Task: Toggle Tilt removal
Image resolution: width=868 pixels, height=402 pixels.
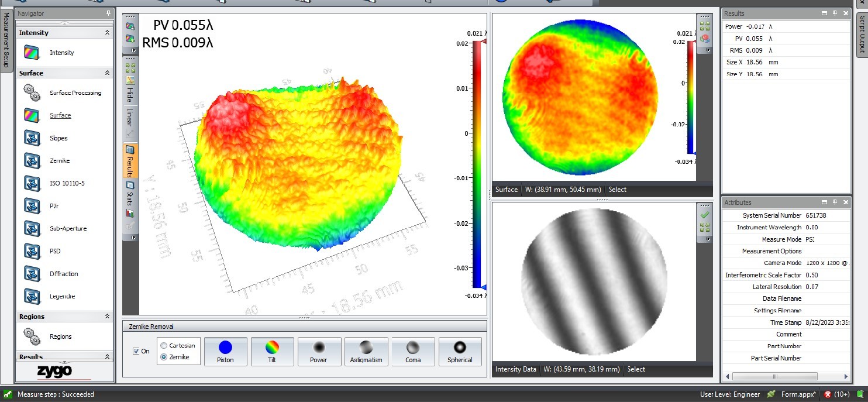Action: click(272, 352)
